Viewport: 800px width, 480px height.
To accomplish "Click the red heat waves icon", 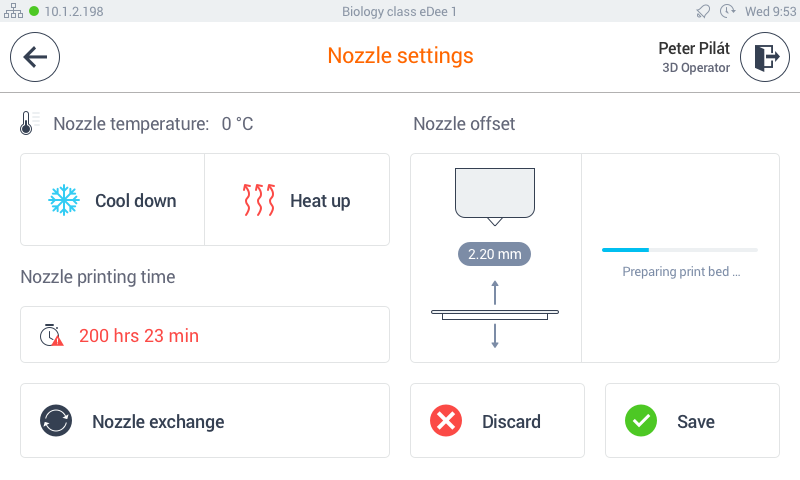I will click(259, 200).
